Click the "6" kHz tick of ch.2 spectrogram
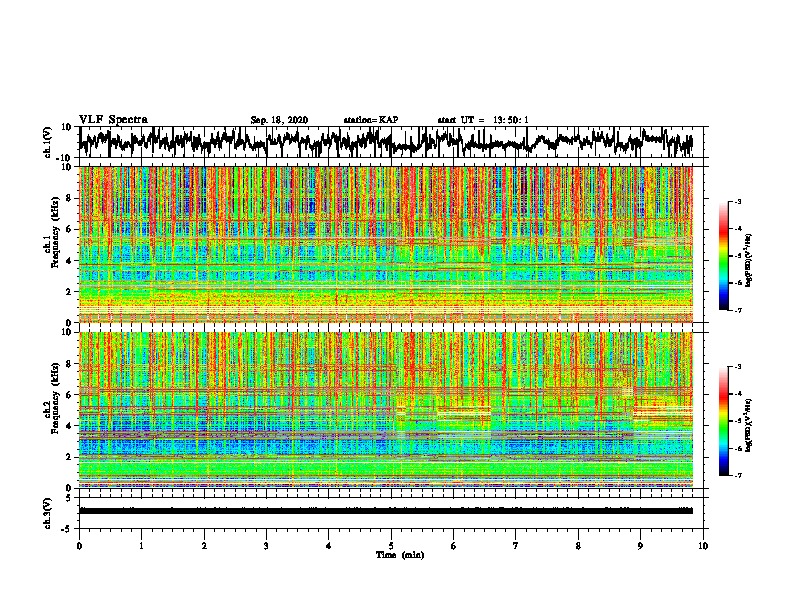Viewport: 792px width, 612px height. (70, 395)
